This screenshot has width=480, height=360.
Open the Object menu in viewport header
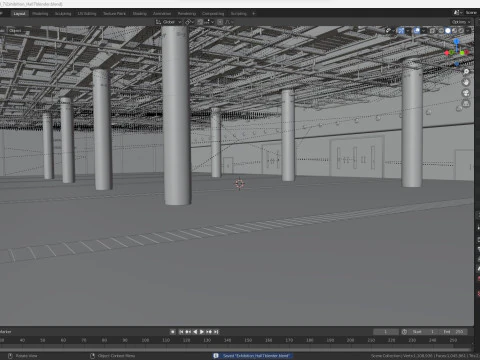[15, 30]
